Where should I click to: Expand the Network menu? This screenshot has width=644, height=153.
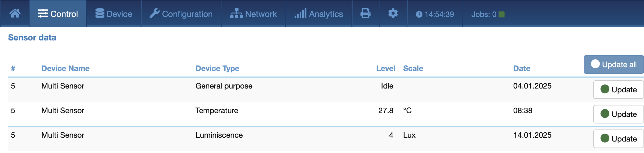coord(254,14)
